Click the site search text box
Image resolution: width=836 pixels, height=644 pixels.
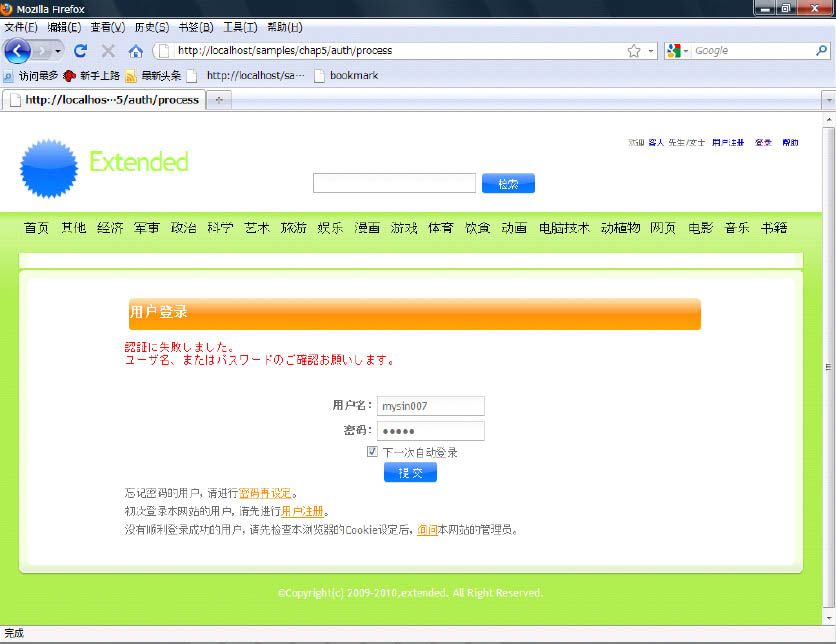394,183
